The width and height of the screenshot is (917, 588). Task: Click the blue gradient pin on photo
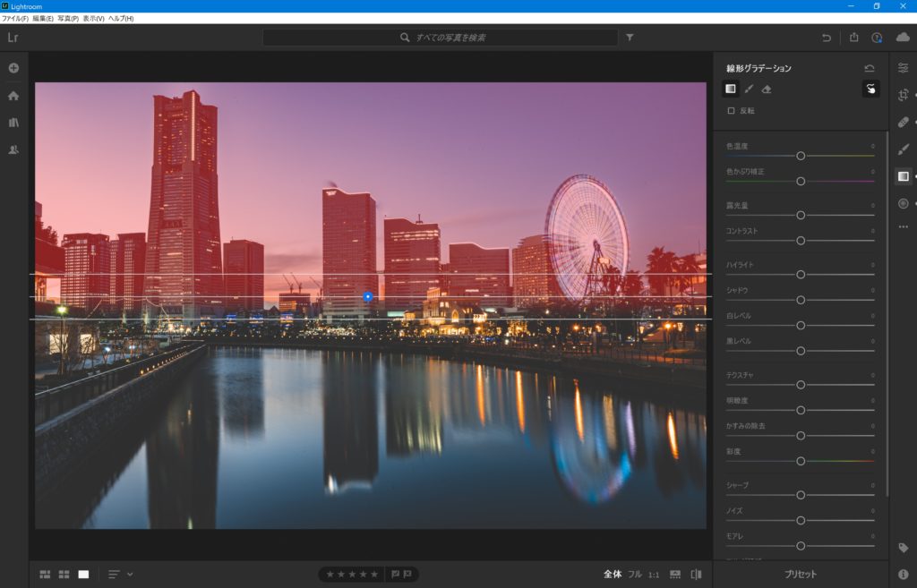click(x=368, y=297)
